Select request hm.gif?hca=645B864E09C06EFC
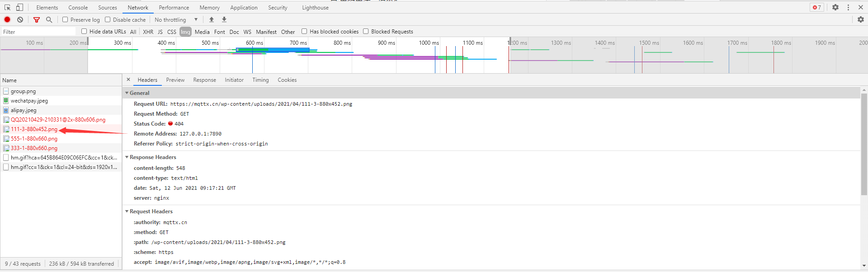The image size is (868, 272). (x=61, y=158)
